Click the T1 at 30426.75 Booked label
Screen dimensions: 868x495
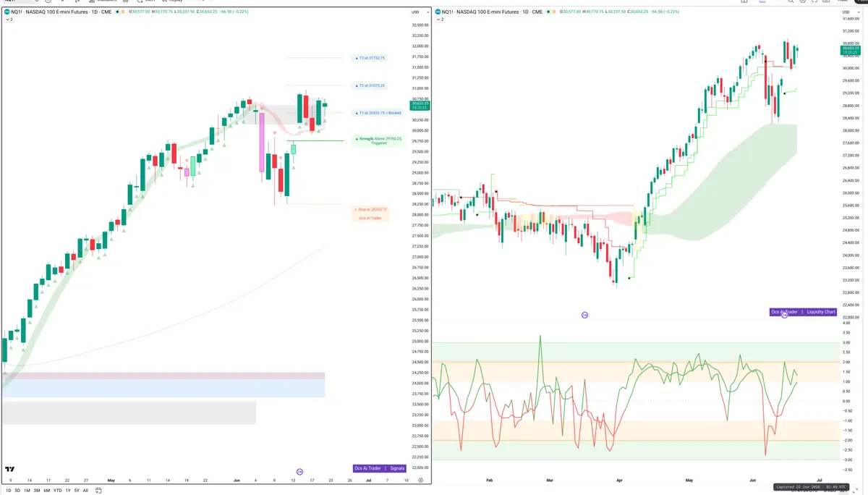378,113
